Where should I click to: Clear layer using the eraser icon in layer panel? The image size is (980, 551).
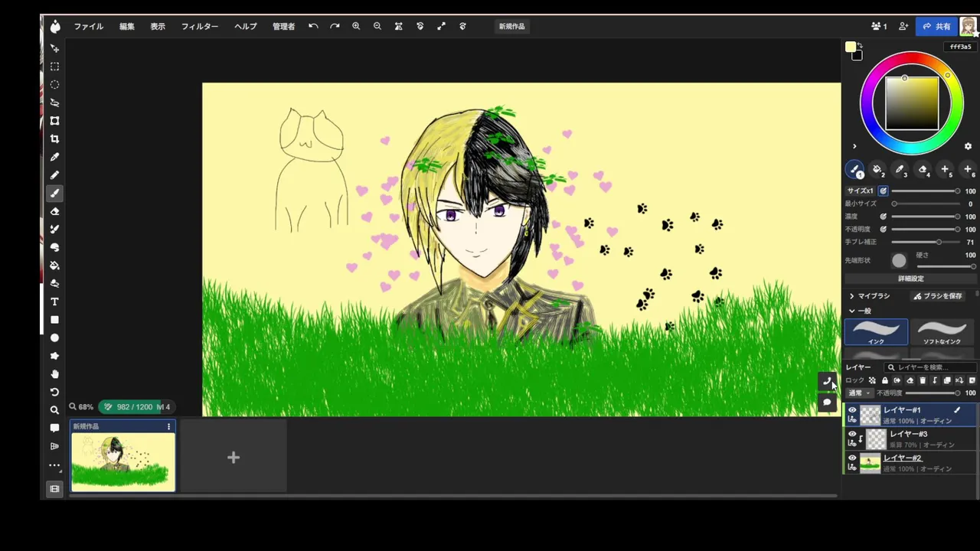pyautogui.click(x=910, y=380)
